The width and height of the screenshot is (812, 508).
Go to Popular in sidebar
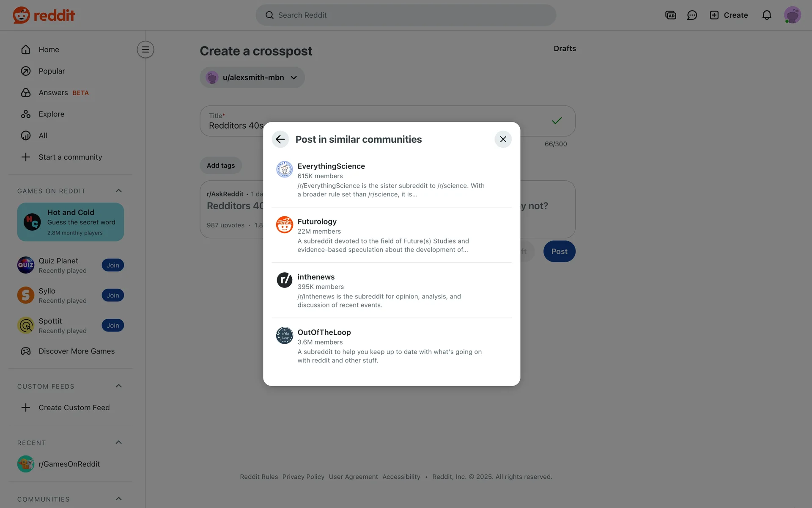point(52,71)
